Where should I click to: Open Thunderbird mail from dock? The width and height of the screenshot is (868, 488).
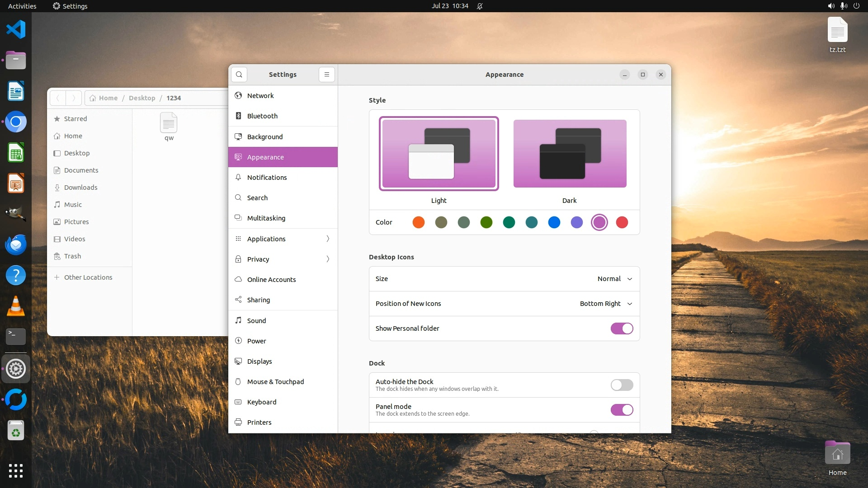click(16, 245)
